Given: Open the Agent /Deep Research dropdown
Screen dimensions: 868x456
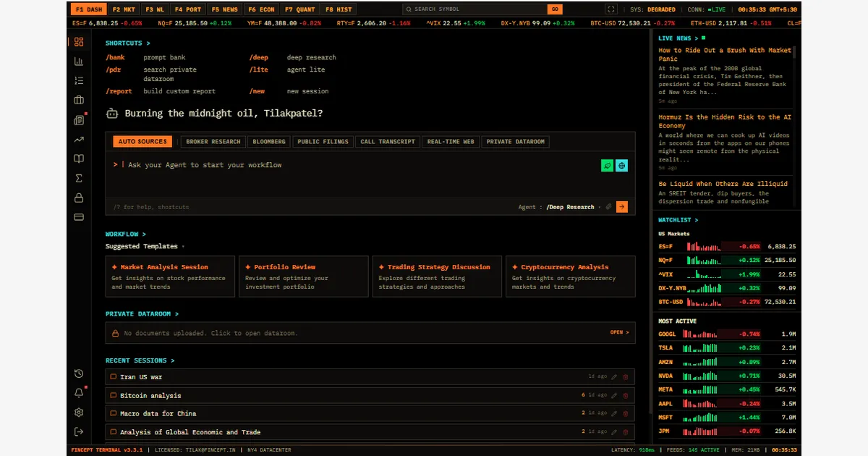Looking at the screenshot, I should tap(573, 207).
